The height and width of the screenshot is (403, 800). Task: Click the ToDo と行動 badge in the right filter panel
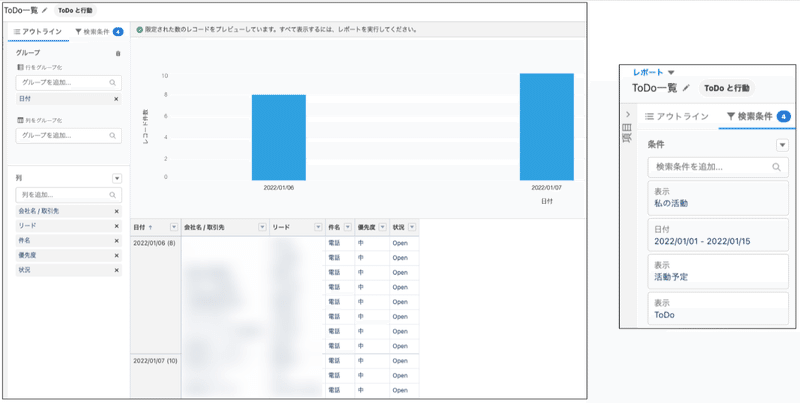(727, 88)
